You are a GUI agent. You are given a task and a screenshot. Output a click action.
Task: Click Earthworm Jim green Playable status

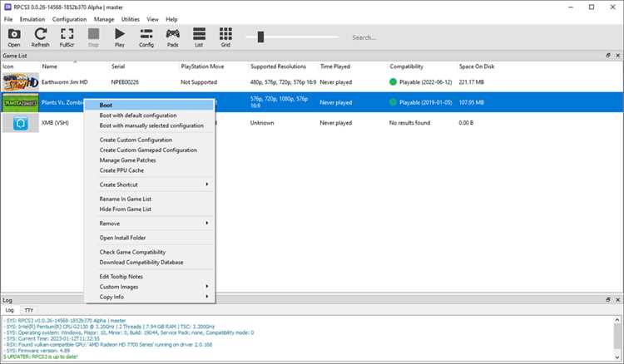pyautogui.click(x=421, y=82)
